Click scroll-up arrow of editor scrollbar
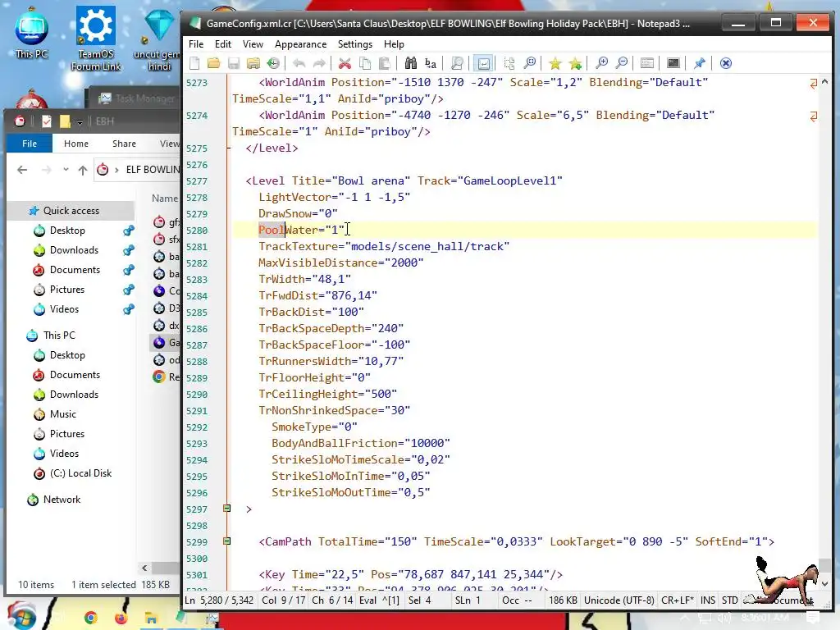Viewport: 840px width, 630px height. coord(825,82)
